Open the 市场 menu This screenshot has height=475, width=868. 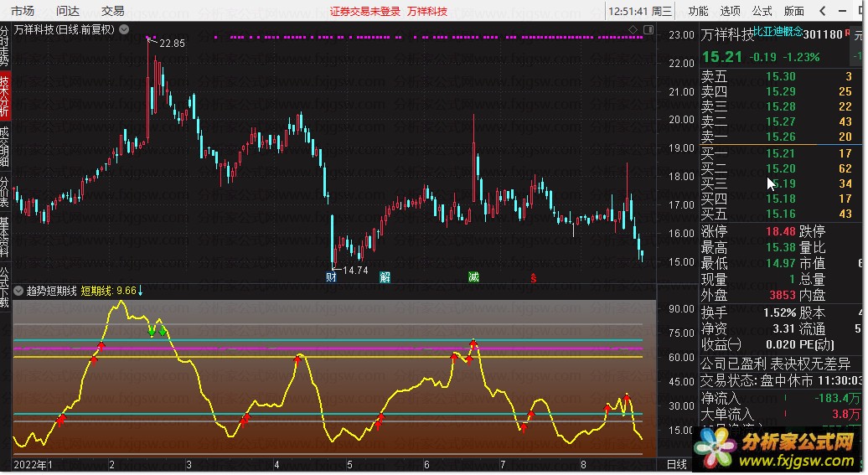(23, 11)
